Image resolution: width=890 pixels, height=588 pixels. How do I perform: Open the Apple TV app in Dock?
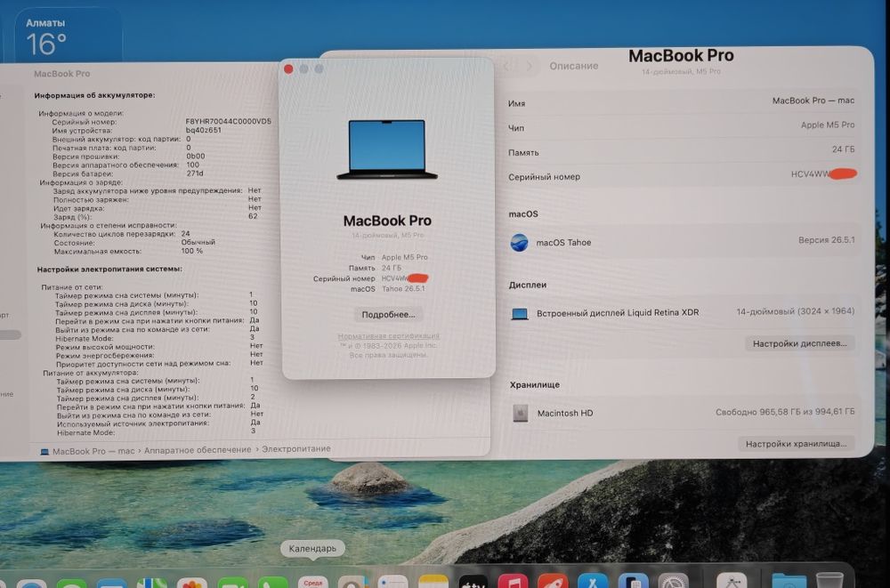click(473, 583)
